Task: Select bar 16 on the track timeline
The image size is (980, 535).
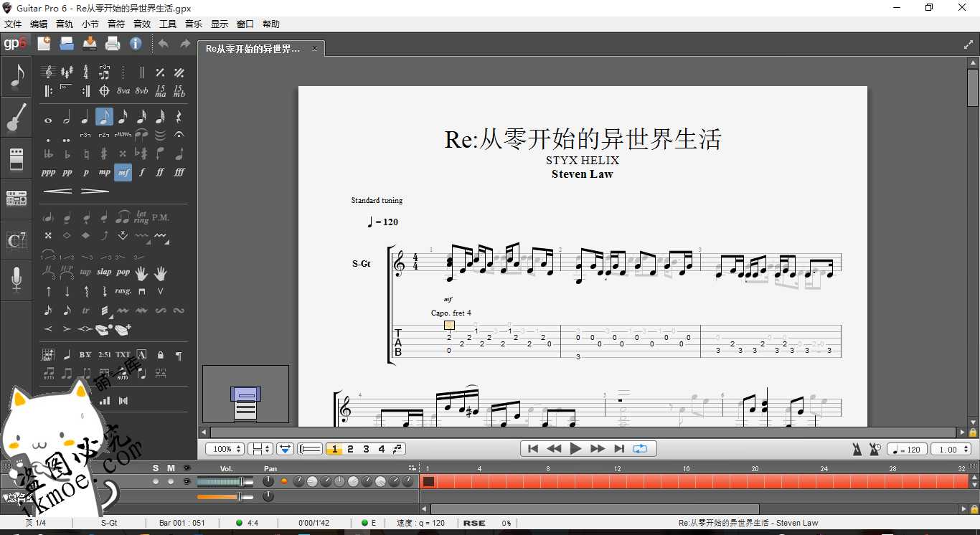Action: [x=688, y=481]
